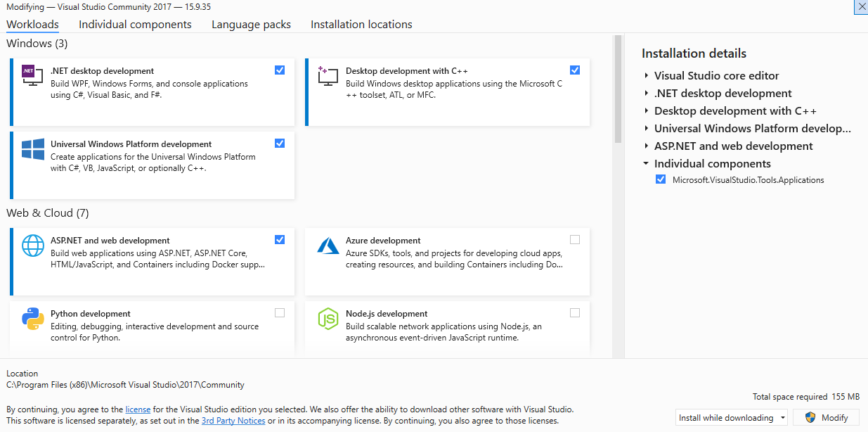Check the Python development workload
This screenshot has height=432, width=868.
[280, 312]
